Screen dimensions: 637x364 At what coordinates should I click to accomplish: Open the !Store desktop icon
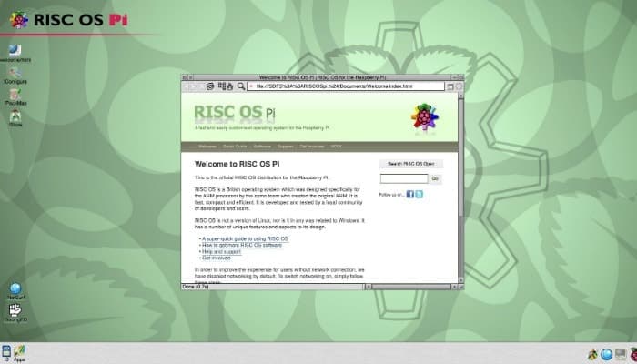[x=15, y=116]
